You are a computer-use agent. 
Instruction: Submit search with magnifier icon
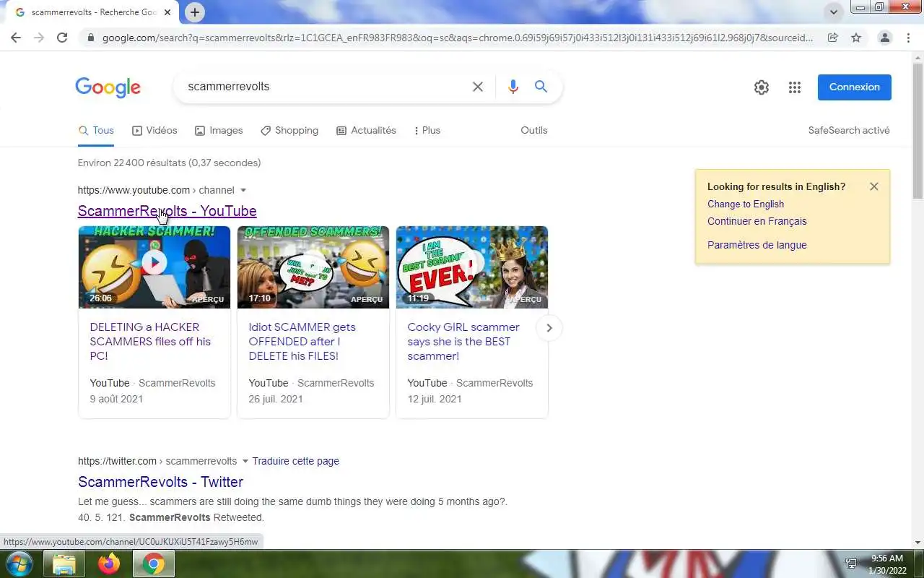(541, 87)
